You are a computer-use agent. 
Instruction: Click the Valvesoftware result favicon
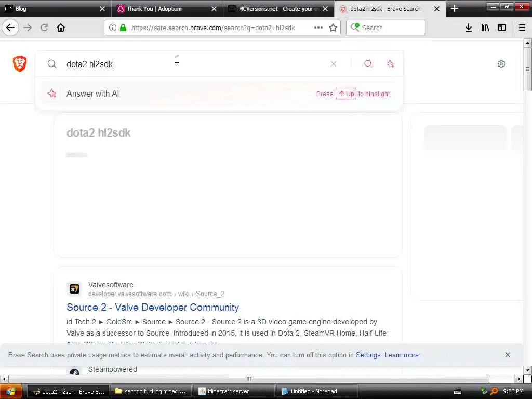(74, 289)
